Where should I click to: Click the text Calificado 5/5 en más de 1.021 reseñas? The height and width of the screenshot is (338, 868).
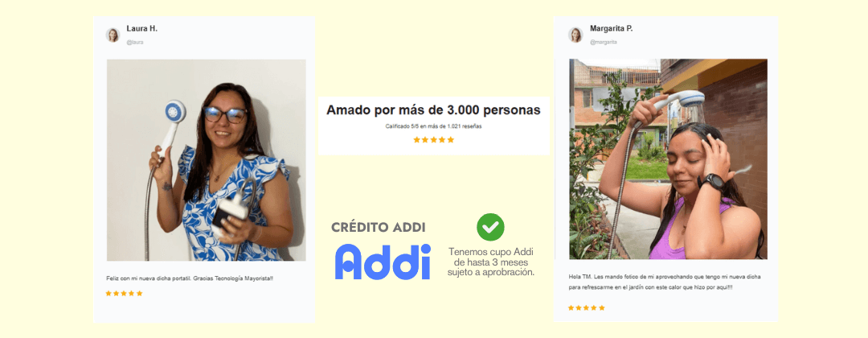(433, 126)
